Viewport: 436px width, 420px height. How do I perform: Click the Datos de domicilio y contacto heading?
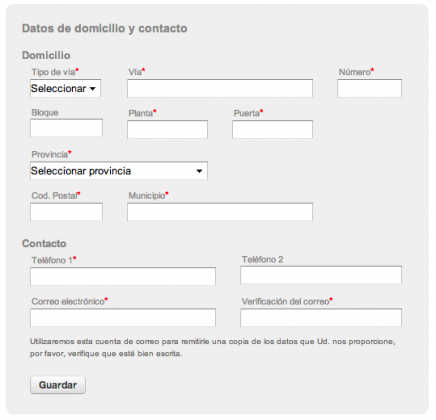pos(105,28)
